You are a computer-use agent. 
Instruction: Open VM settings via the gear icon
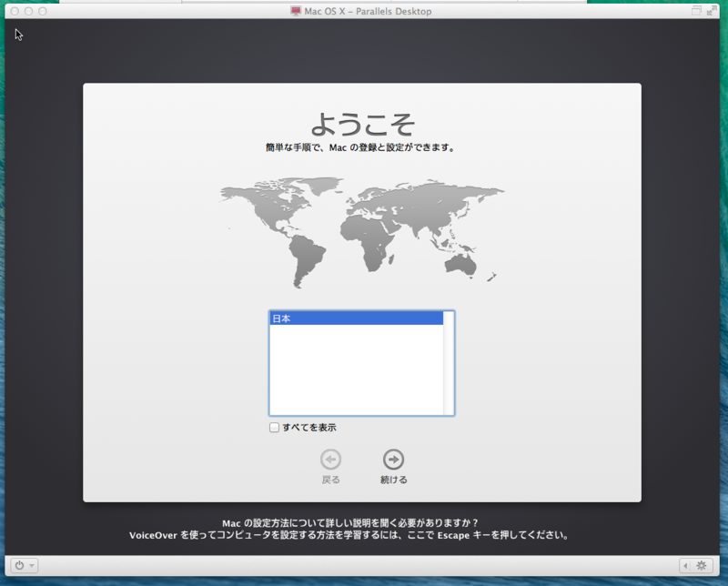point(701,565)
